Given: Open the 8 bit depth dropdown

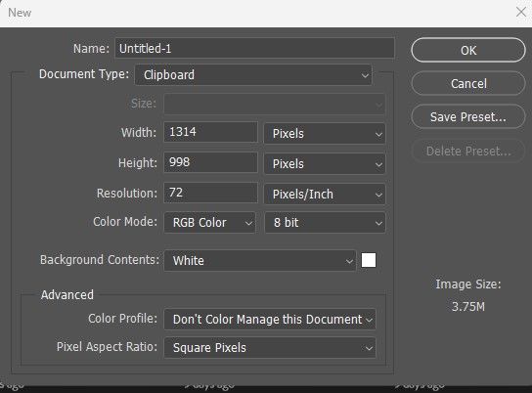Looking at the screenshot, I should click(x=325, y=223).
